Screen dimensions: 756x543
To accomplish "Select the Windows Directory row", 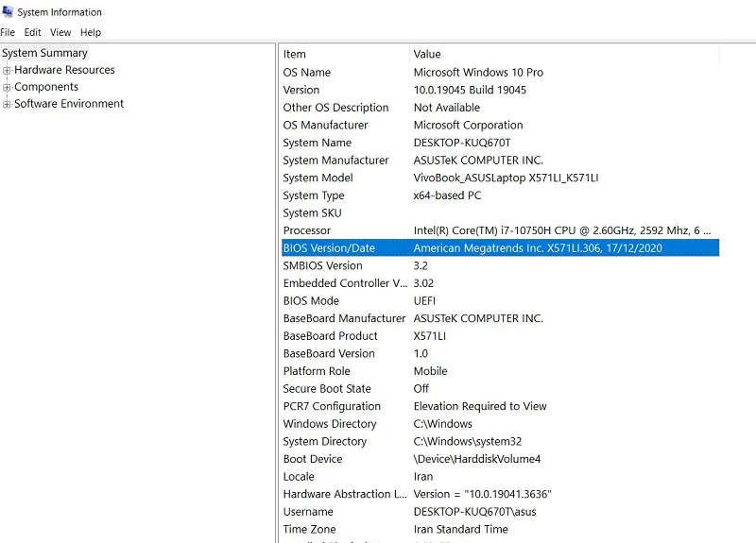I will coord(500,424).
